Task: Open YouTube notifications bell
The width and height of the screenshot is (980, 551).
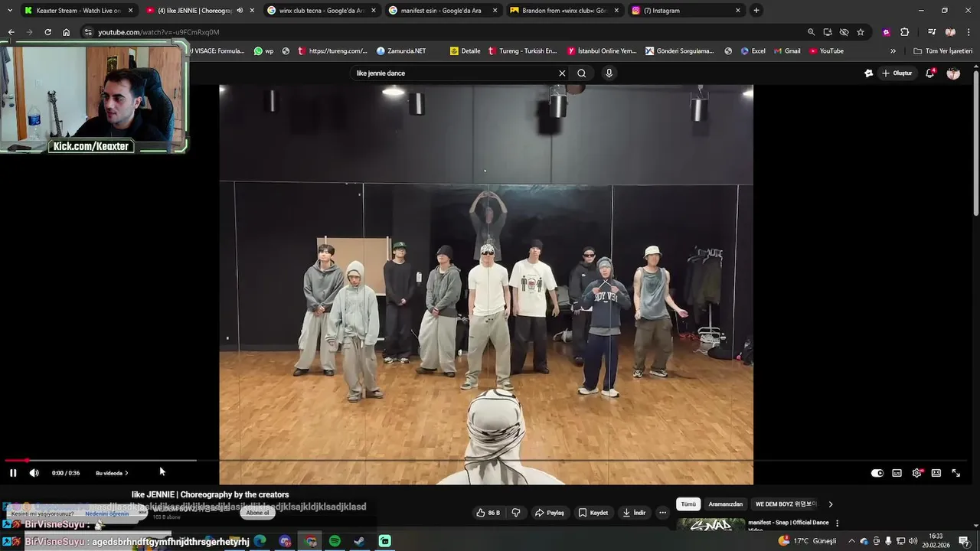Action: tap(930, 73)
